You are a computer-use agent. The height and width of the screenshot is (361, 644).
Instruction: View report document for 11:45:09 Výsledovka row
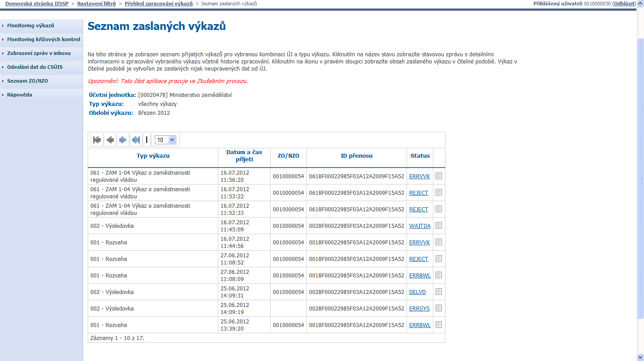pos(439,226)
